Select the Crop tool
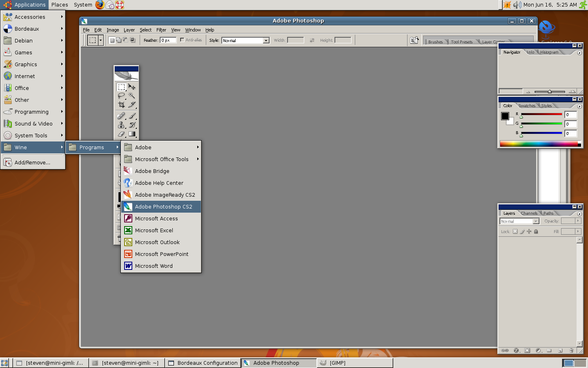Image resolution: width=588 pixels, height=368 pixels. click(122, 105)
